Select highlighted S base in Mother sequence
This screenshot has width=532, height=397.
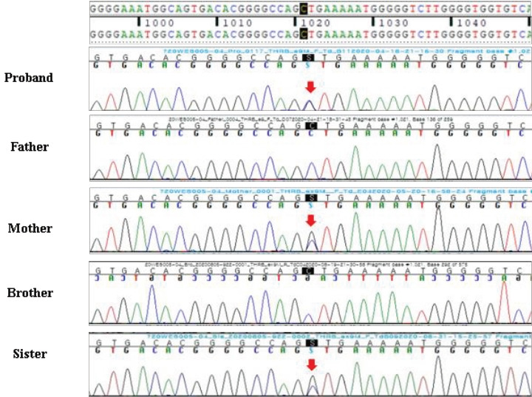310,198
